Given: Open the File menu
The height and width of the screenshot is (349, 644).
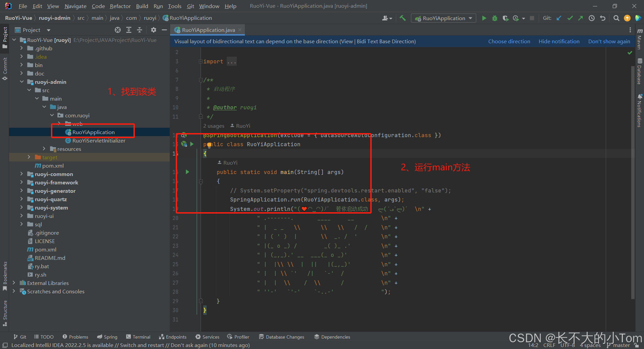Looking at the screenshot, I should pos(23,6).
